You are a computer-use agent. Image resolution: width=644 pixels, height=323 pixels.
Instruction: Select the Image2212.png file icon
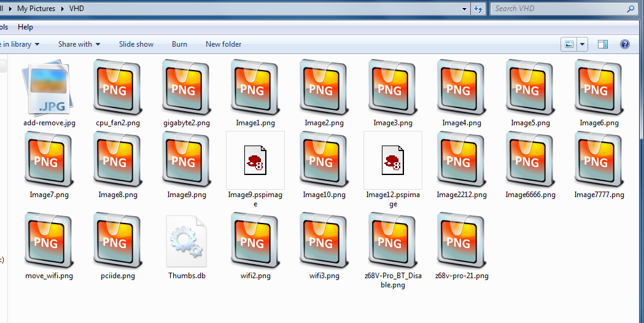(462, 160)
